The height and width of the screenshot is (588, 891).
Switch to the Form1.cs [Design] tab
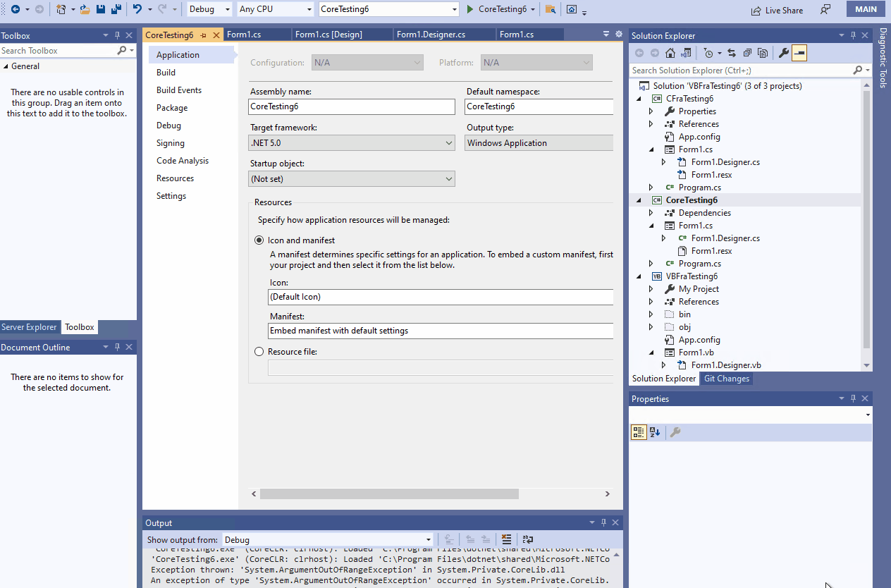[x=341, y=33]
